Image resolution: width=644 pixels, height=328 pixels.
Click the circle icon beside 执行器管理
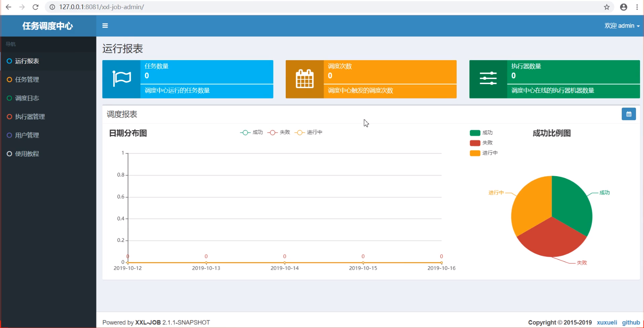click(9, 117)
